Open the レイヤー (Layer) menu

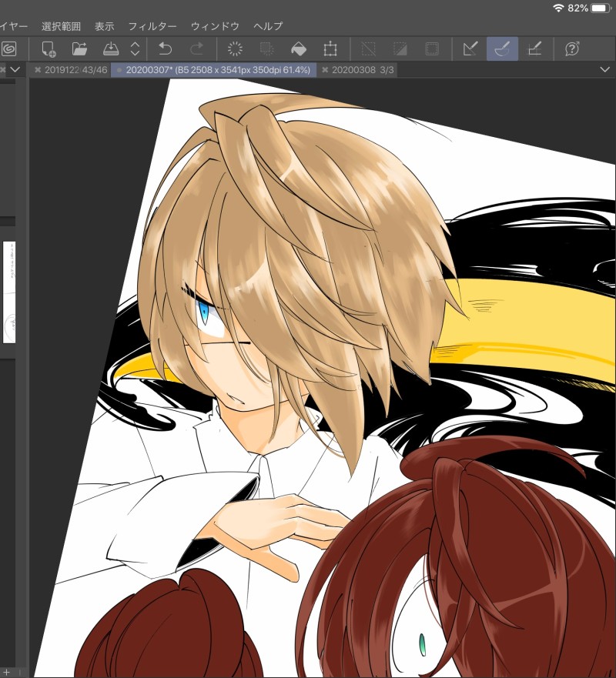tap(13, 26)
